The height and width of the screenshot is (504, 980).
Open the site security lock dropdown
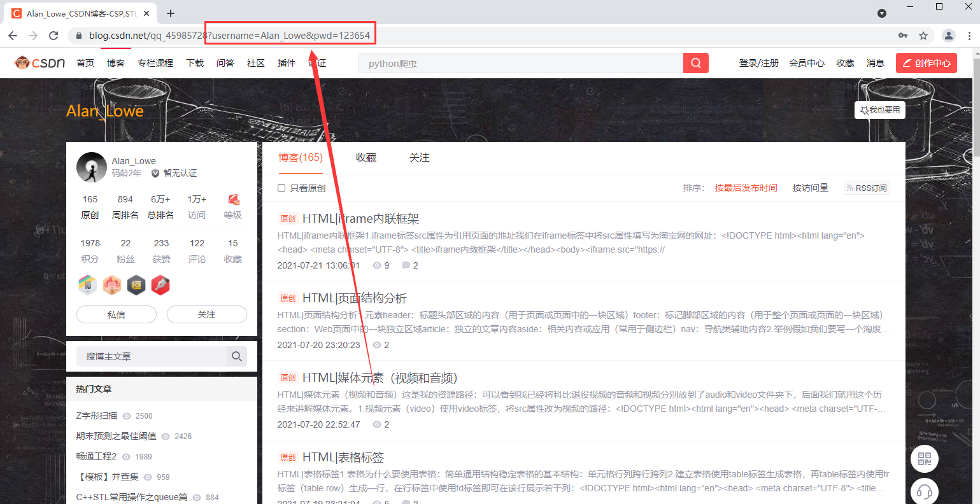[x=78, y=36]
